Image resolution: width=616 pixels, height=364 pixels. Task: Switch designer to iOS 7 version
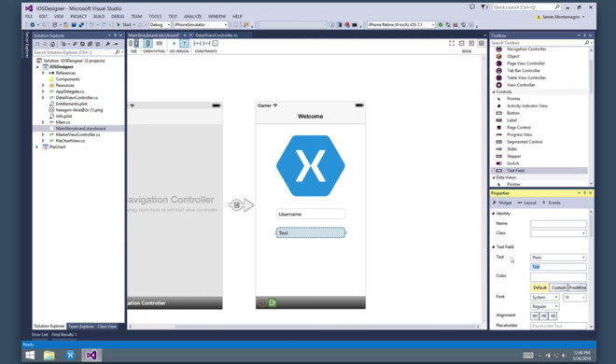coord(184,43)
